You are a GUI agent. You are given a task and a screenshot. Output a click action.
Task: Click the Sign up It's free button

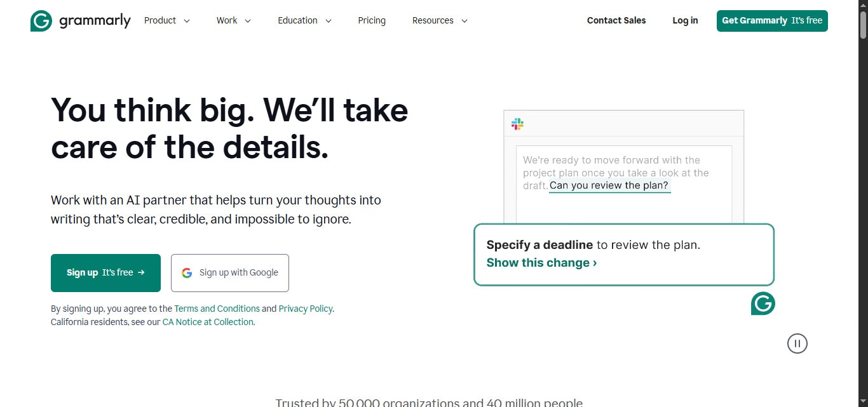coord(105,272)
